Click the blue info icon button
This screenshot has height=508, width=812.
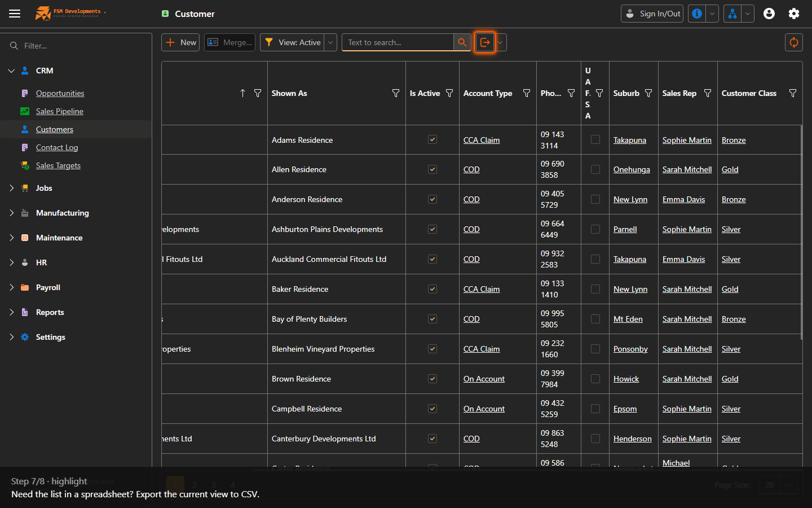[x=697, y=14]
